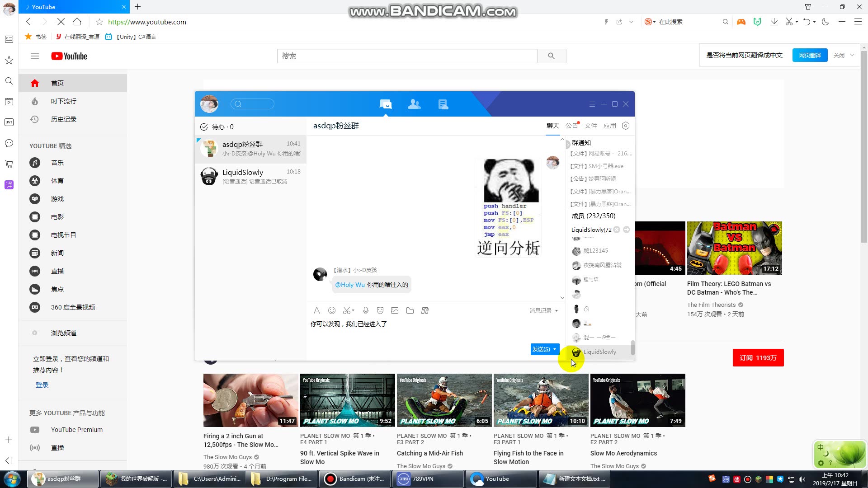Expand the 消息记录 message history dropdown

coord(556,311)
